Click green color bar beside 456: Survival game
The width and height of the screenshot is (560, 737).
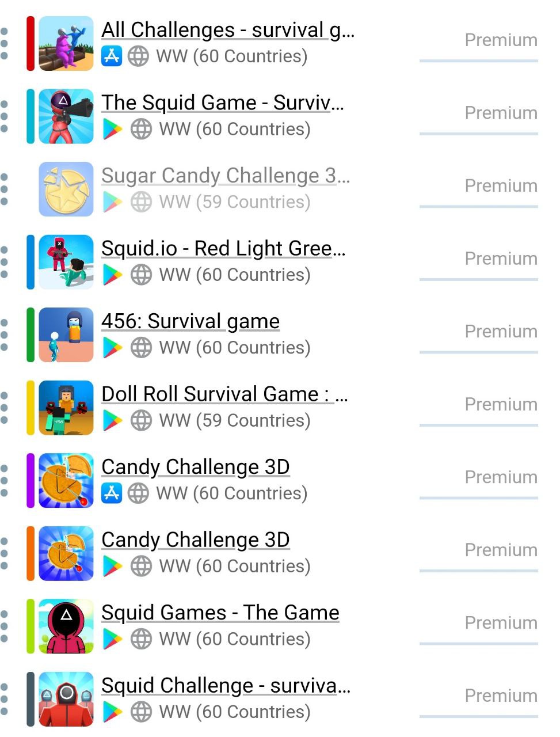[31, 335]
